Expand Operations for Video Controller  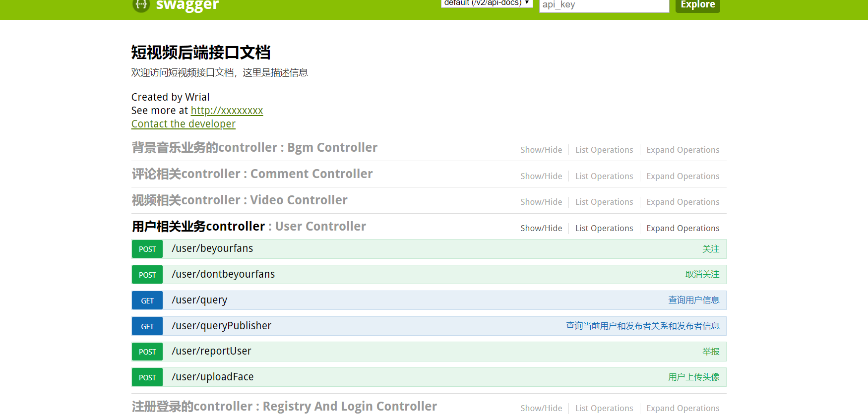point(682,202)
